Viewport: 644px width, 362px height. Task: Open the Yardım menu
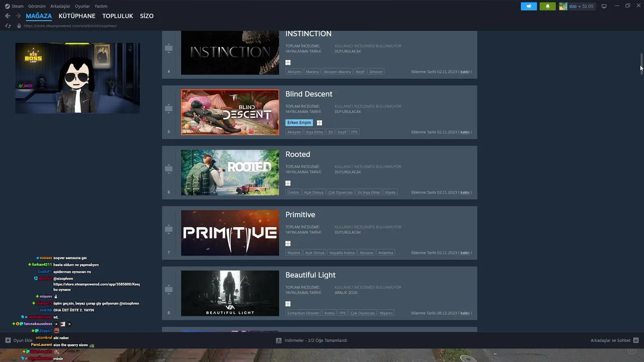101,6
